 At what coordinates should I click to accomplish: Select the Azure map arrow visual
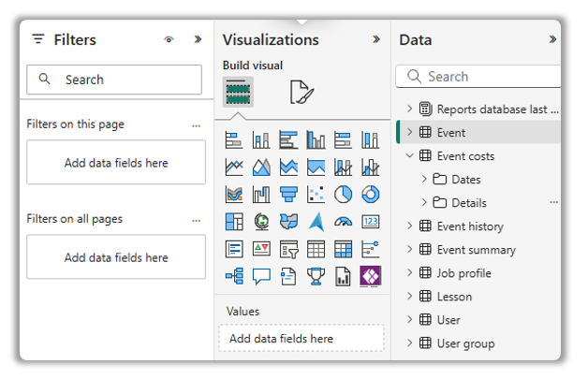pos(316,222)
